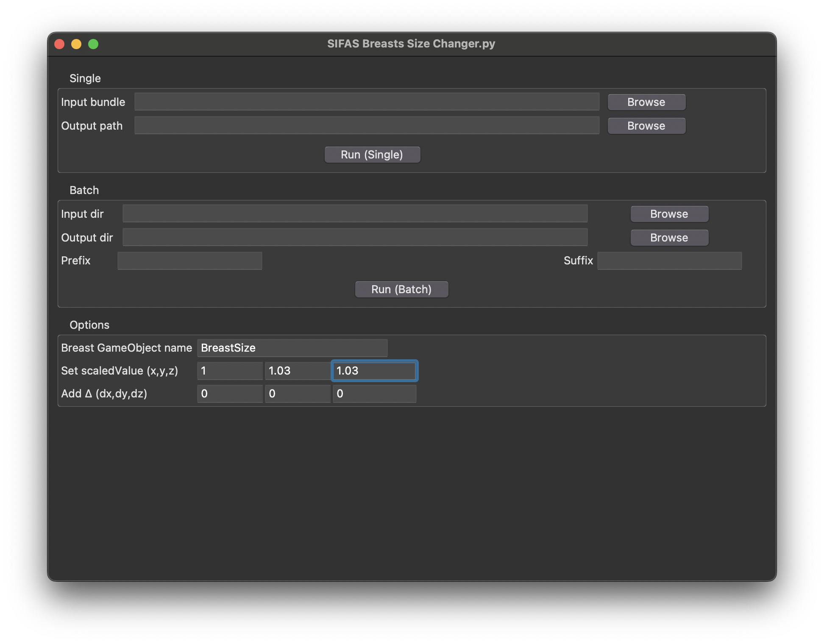Click Browse for the Input dir
The height and width of the screenshot is (644, 824).
coord(669,214)
